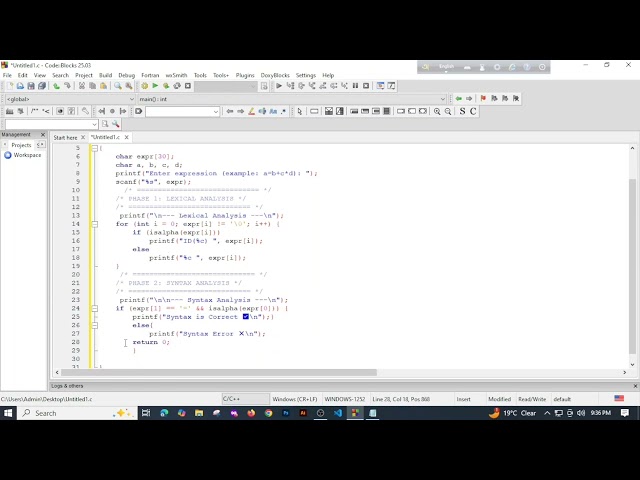Click the Redo toolbar icon
The width and height of the screenshot is (640, 480).
tap(67, 86)
